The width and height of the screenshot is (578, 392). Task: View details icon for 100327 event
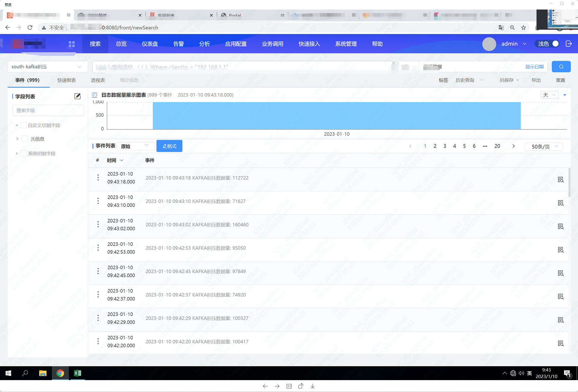561,320
